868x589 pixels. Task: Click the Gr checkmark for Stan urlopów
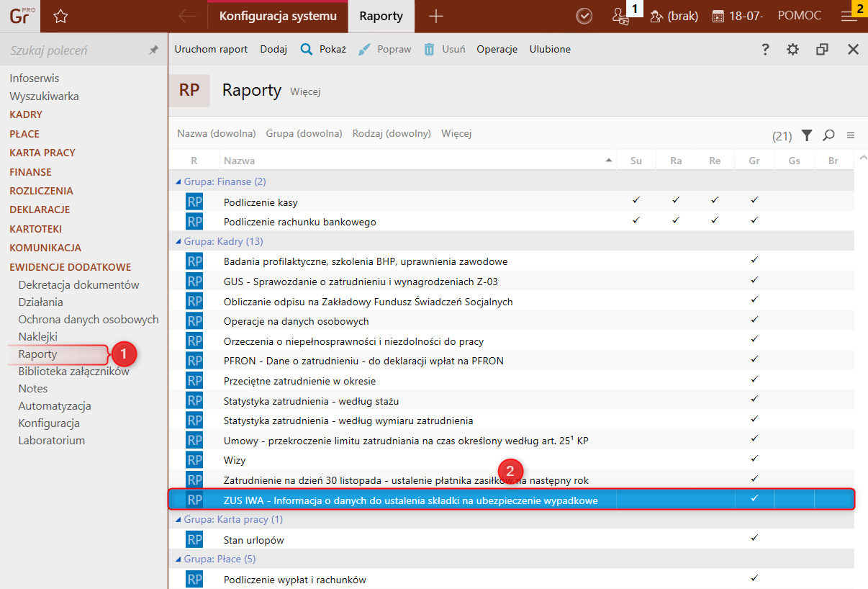pos(754,538)
